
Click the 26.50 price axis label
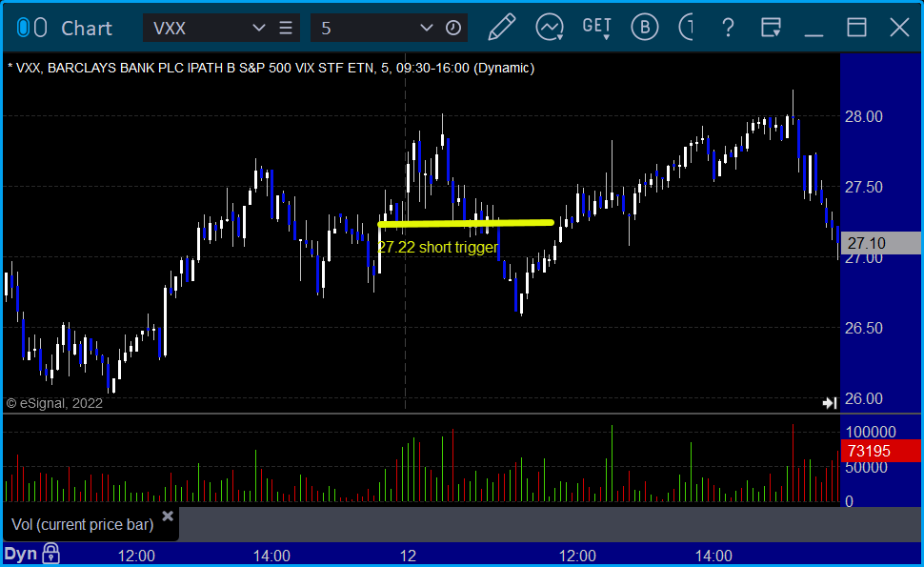864,328
